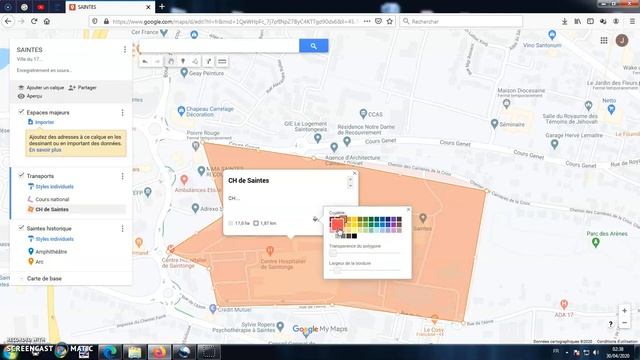Adjust the Transparence du polygone slider

tap(365, 253)
